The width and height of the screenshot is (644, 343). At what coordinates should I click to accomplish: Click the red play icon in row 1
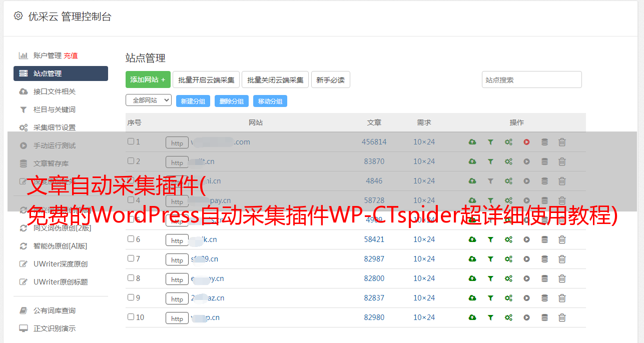pos(526,142)
